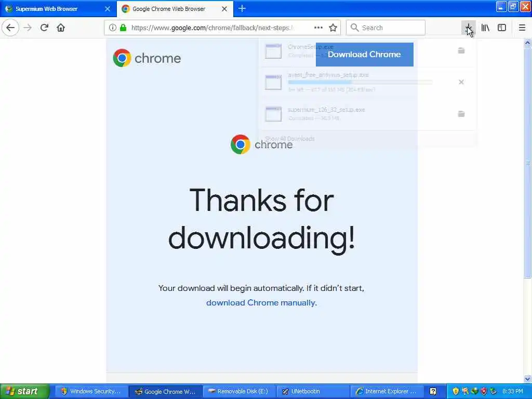Click the scrollbar down arrow
Viewport: 532px width, 399px height.
527,379
